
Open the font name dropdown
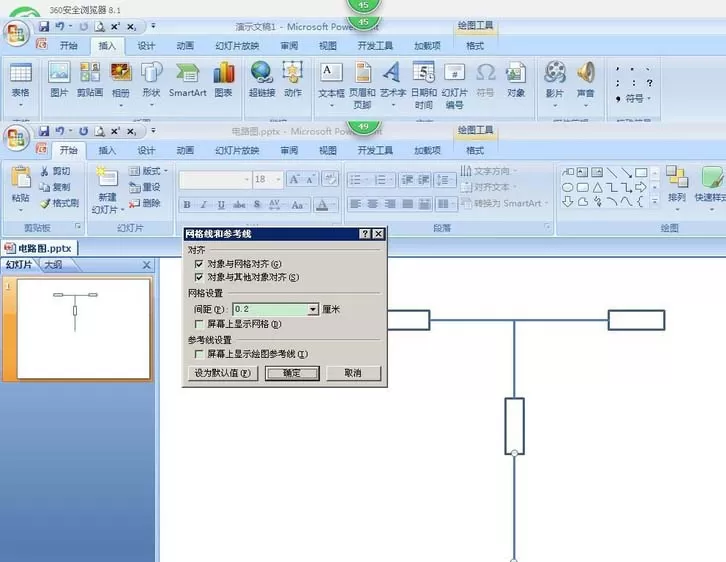coord(246,179)
